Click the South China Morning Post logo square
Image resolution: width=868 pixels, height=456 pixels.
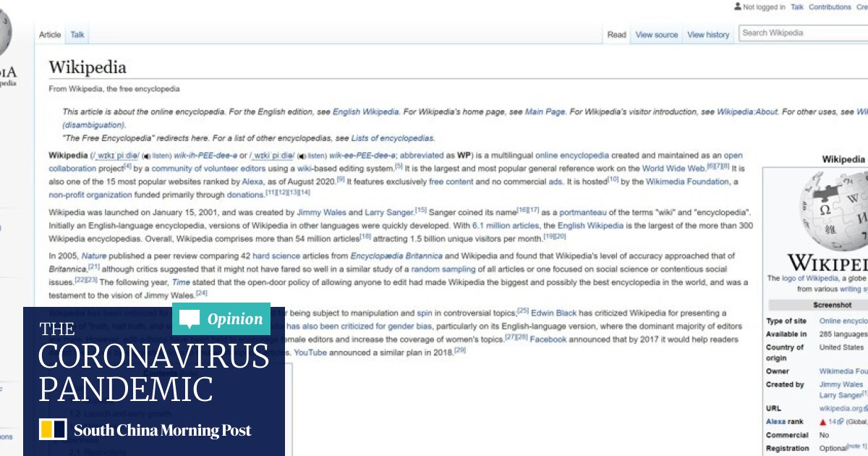pos(54,431)
